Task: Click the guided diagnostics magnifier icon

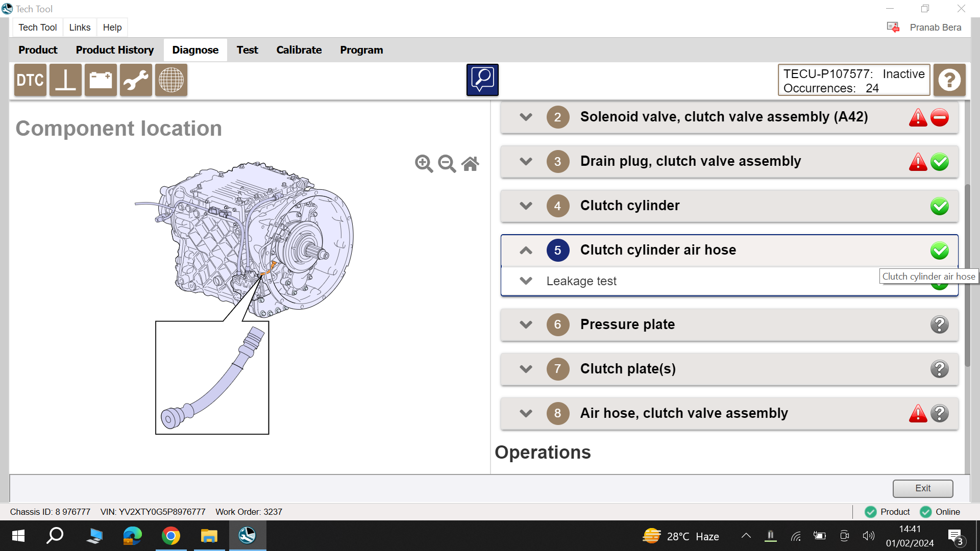Action: click(482, 80)
